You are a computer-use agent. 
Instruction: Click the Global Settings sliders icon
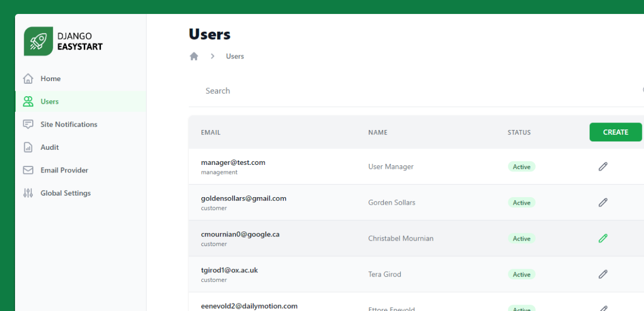(x=27, y=193)
